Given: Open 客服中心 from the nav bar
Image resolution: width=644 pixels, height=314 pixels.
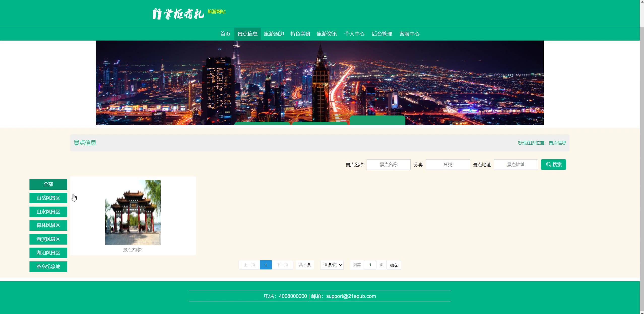Looking at the screenshot, I should (409, 34).
